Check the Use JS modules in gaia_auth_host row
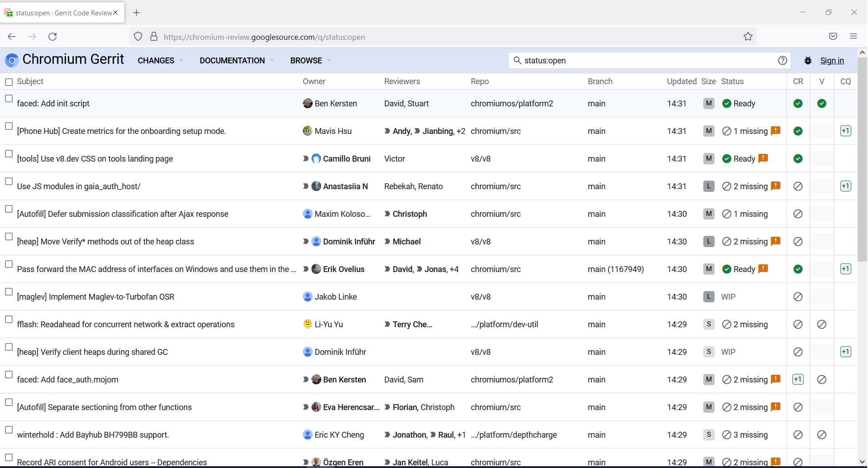868x468 pixels. (9, 181)
